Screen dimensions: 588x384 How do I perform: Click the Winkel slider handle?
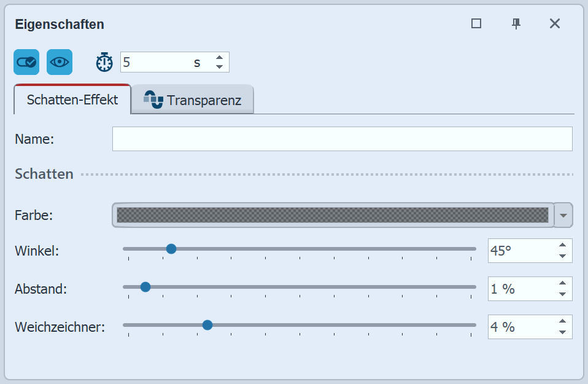[171, 249]
